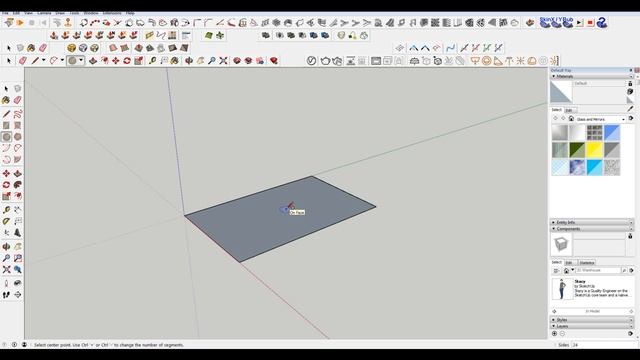Choose the Offset tool in left toolbar
640x360 pixels.
point(17,197)
